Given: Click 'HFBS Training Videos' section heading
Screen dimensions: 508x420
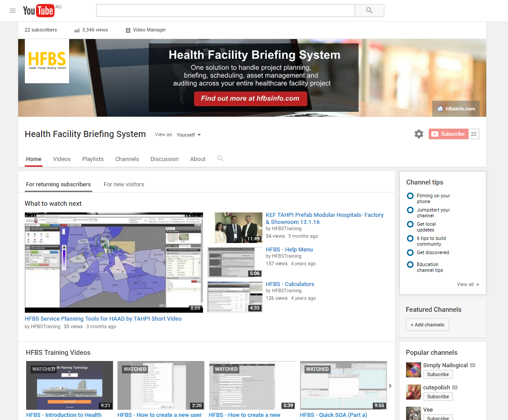Looking at the screenshot, I should (59, 353).
